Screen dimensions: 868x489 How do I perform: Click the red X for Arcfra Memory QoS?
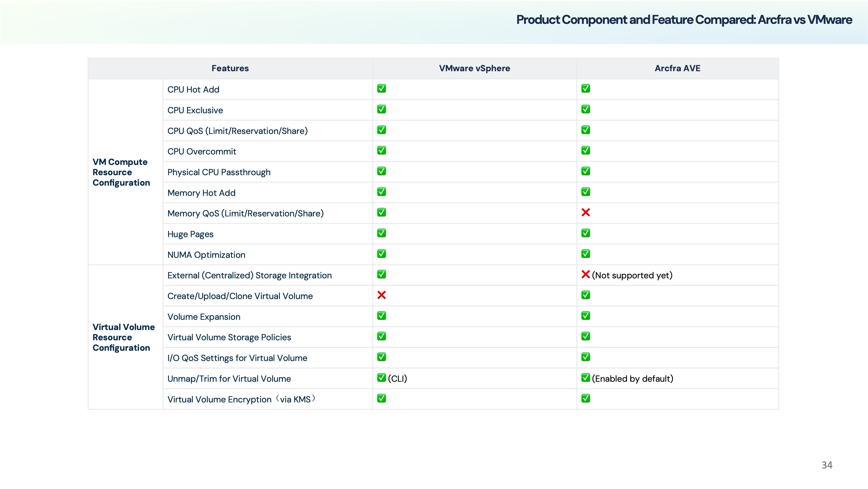tap(586, 212)
